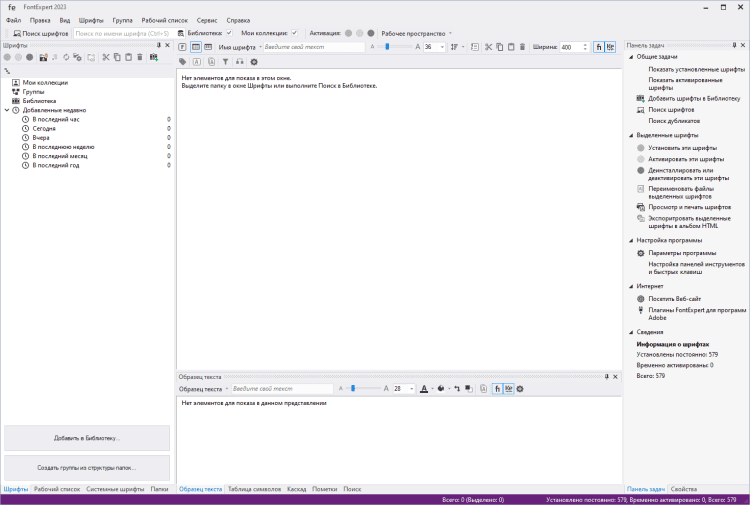Click the Параметры программы gear icon
This screenshot has height=505, width=750.
click(641, 253)
